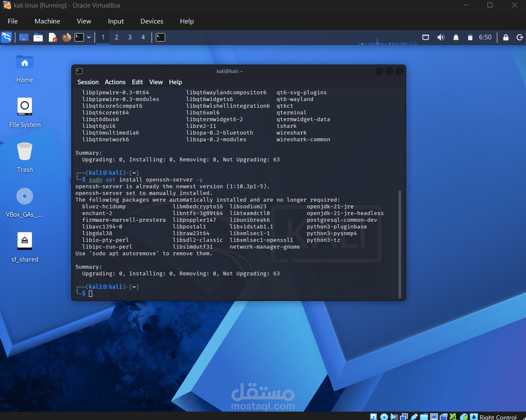The width and height of the screenshot is (526, 420).
Task: Open the VirtualBox View menu
Action: coord(84,21)
